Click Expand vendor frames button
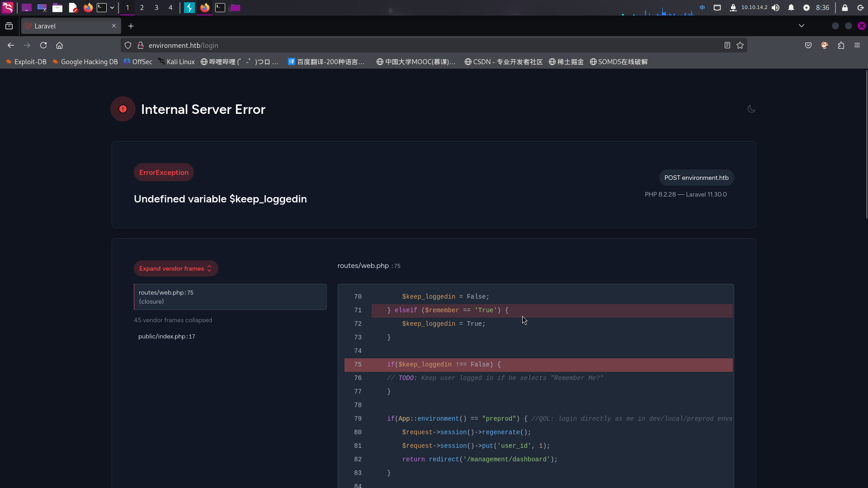 176,268
